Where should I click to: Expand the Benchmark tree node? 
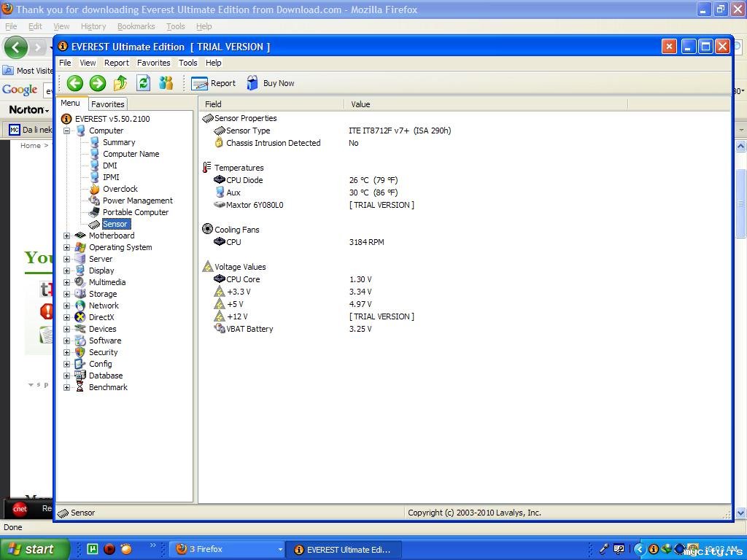(x=67, y=387)
